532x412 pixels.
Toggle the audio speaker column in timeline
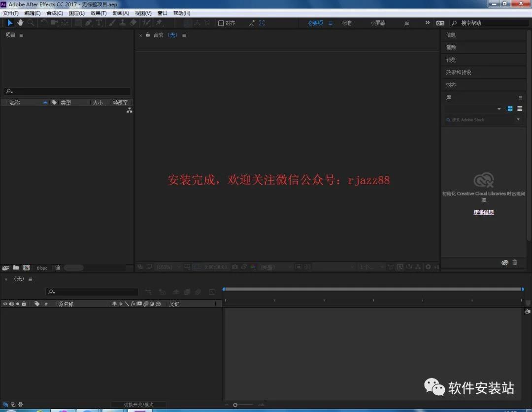[11, 304]
